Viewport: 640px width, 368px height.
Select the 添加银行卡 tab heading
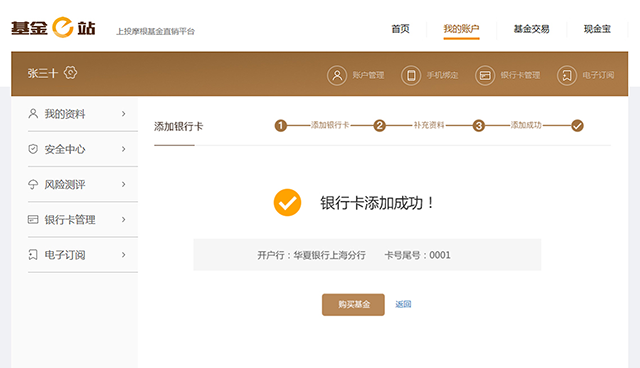click(178, 126)
